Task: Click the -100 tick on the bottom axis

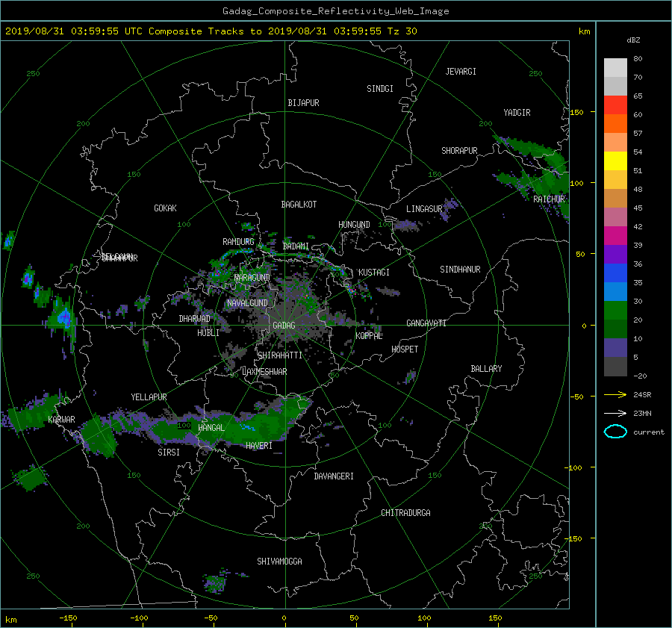Action: tap(139, 618)
